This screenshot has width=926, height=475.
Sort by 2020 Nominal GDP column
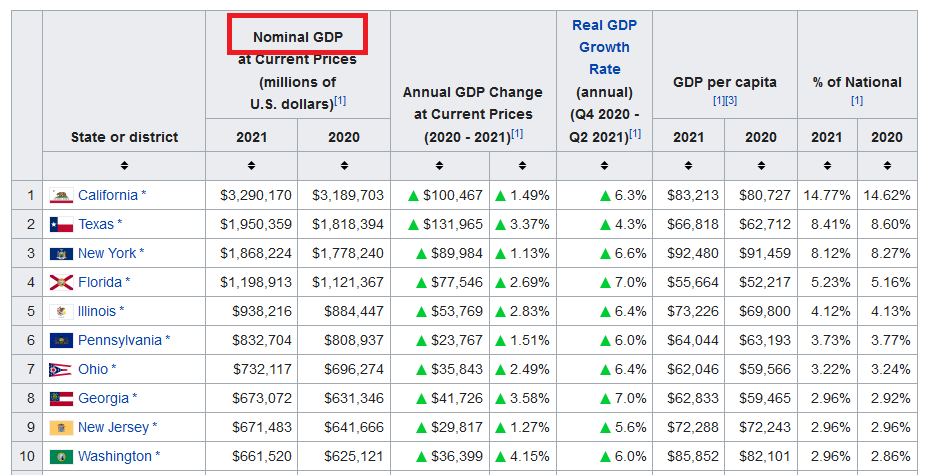(343, 165)
